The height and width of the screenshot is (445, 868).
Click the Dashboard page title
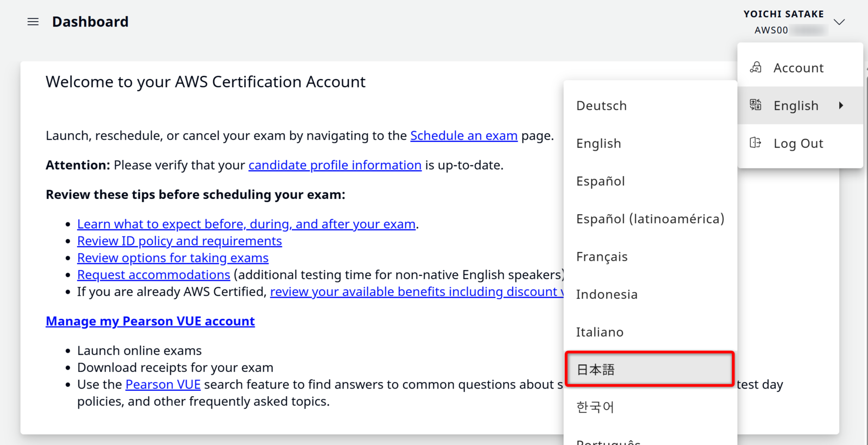click(91, 22)
